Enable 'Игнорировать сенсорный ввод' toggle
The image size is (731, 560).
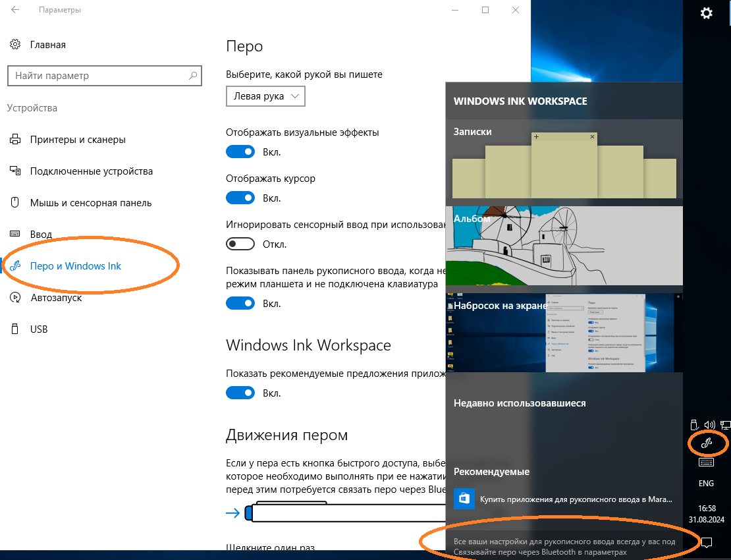pos(240,244)
